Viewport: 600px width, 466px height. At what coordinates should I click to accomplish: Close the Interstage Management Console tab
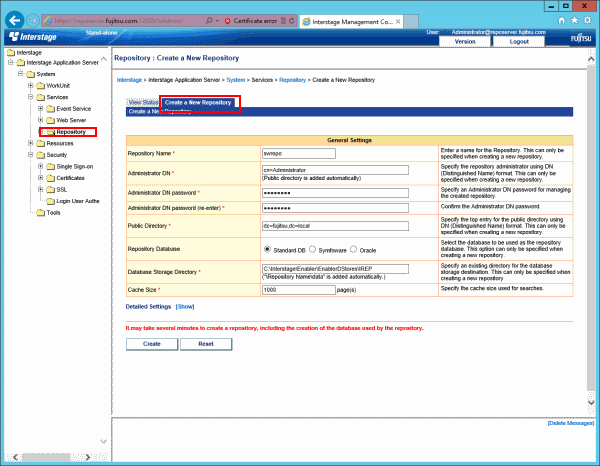point(398,22)
